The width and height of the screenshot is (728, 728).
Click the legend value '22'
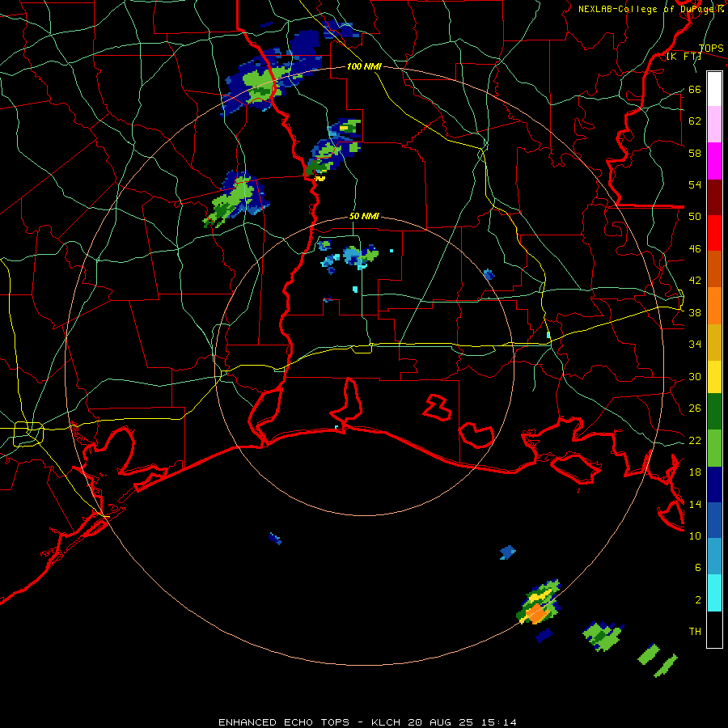pyautogui.click(x=695, y=440)
